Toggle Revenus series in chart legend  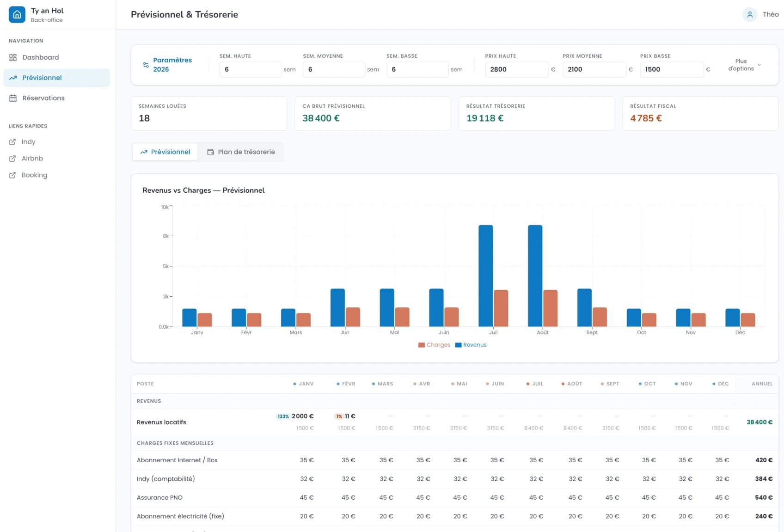(x=471, y=345)
